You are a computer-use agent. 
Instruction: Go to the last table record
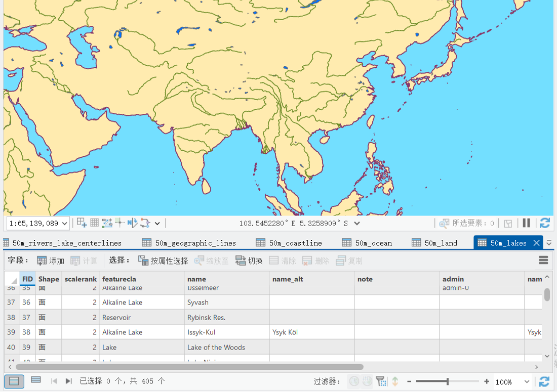click(68, 381)
